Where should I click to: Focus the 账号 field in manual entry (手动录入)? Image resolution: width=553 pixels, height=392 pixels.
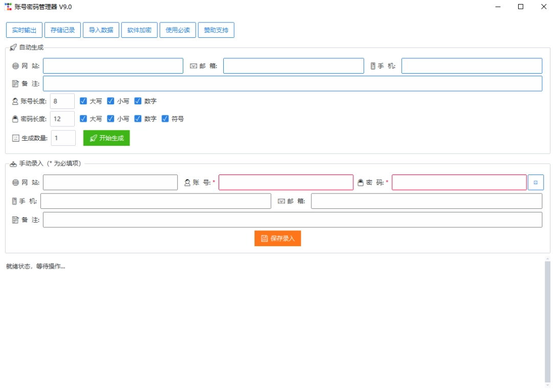[x=286, y=183]
